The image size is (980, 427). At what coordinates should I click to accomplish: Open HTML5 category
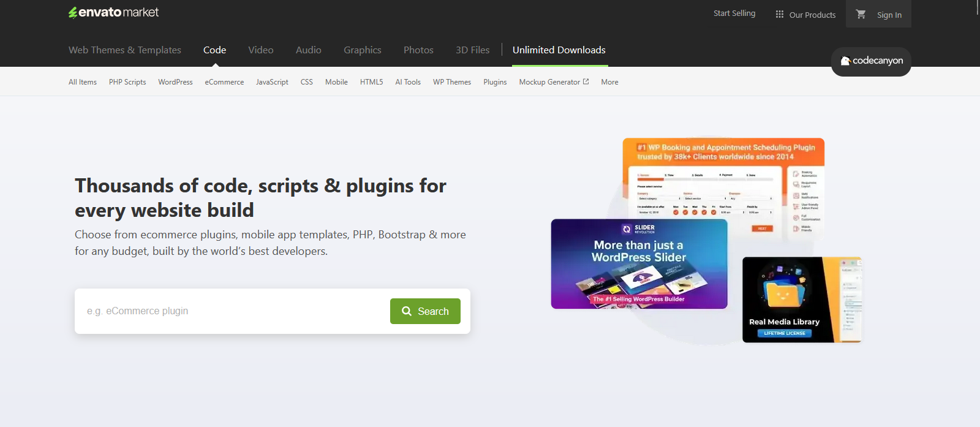[371, 82]
